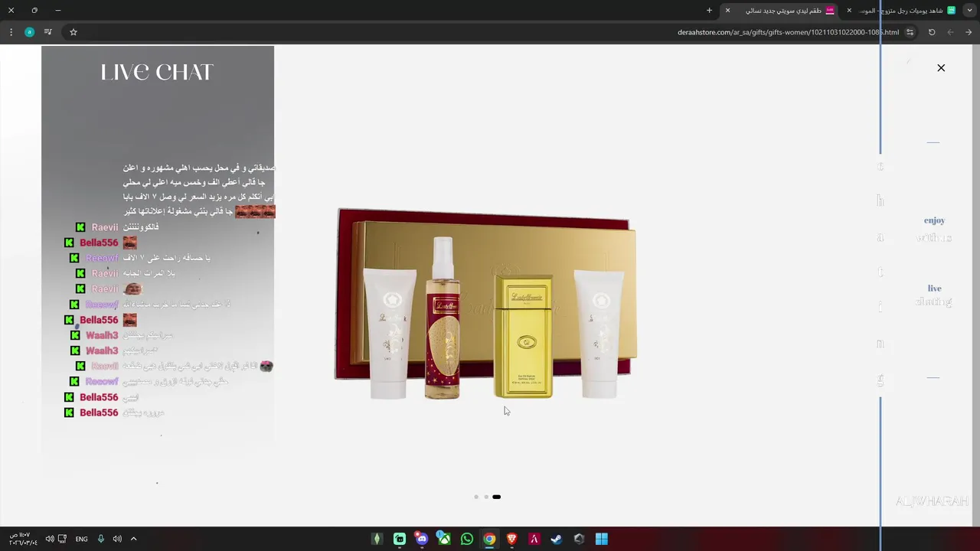Screen dimensions: 980x551
Task: Open the Chrome three-dot menu
Action: click(x=11, y=32)
